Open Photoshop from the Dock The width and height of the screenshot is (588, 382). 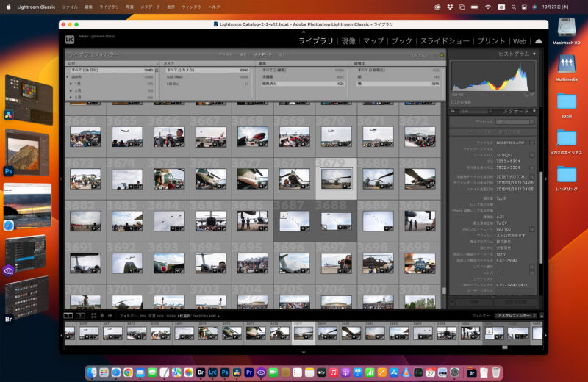click(x=225, y=373)
